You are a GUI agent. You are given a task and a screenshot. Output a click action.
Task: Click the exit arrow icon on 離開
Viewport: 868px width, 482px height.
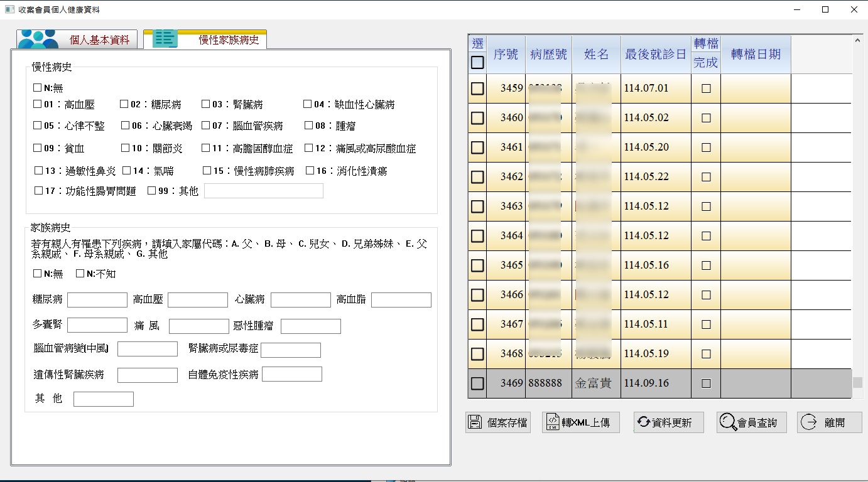point(808,422)
